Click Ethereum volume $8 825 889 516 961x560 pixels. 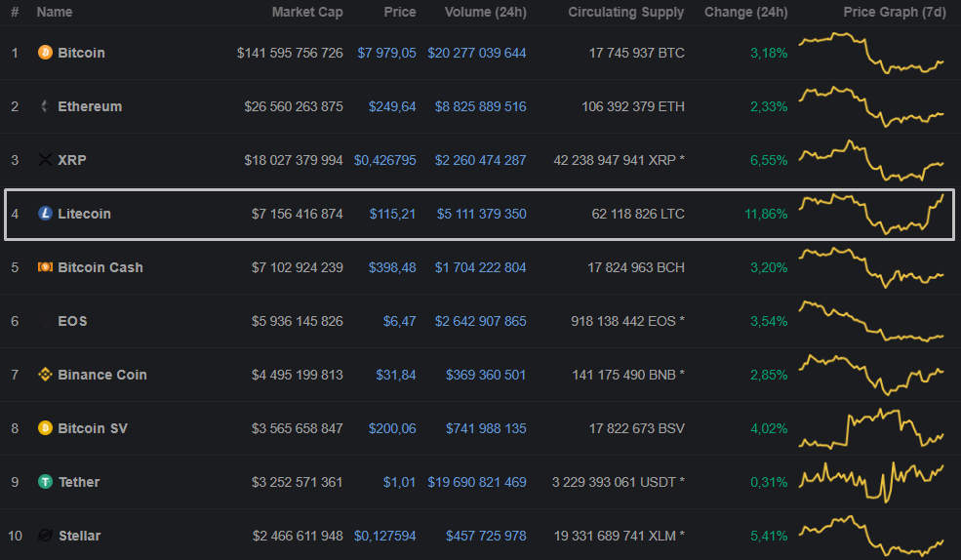(x=480, y=106)
